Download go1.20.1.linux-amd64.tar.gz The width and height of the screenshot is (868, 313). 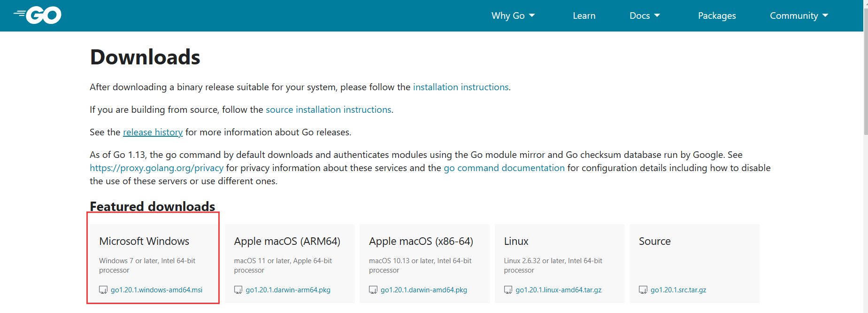coord(559,290)
